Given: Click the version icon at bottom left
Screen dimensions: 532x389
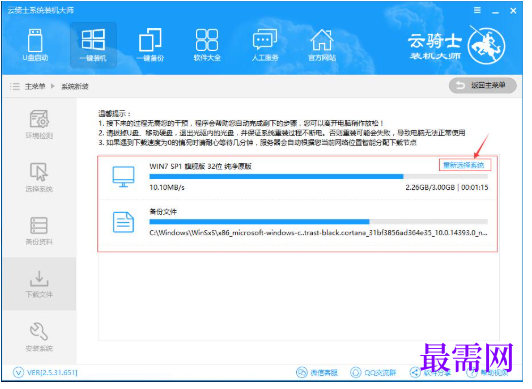Looking at the screenshot, I should click(18, 372).
